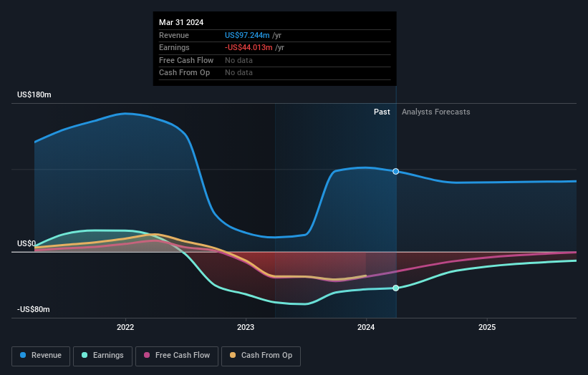Click the 2023 x-axis label
This screenshot has height=375, width=588.
point(246,328)
